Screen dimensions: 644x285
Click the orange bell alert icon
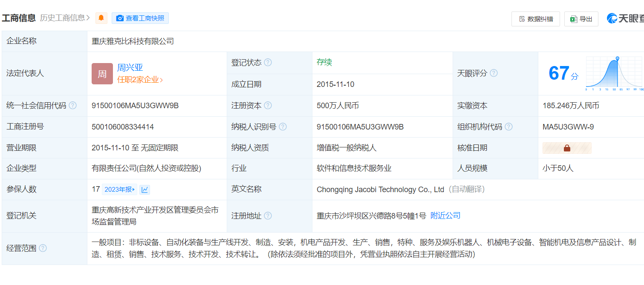101,18
